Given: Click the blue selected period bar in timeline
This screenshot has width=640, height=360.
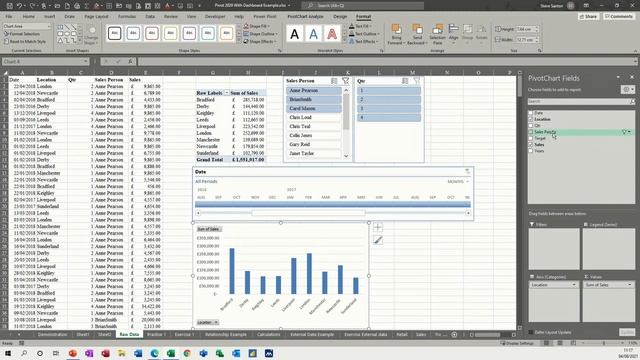Looking at the screenshot, I should [333, 204].
